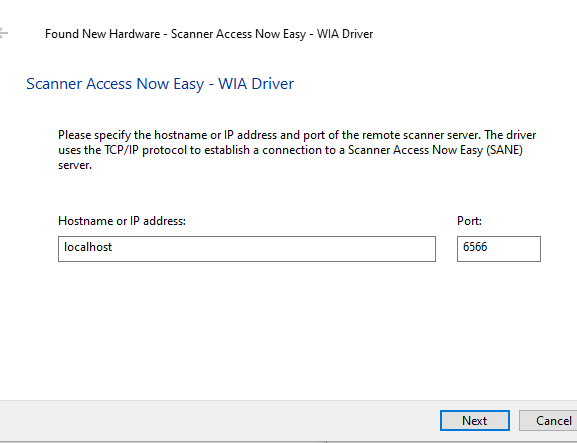Click 'The driver' at the first line's end

tap(510, 135)
